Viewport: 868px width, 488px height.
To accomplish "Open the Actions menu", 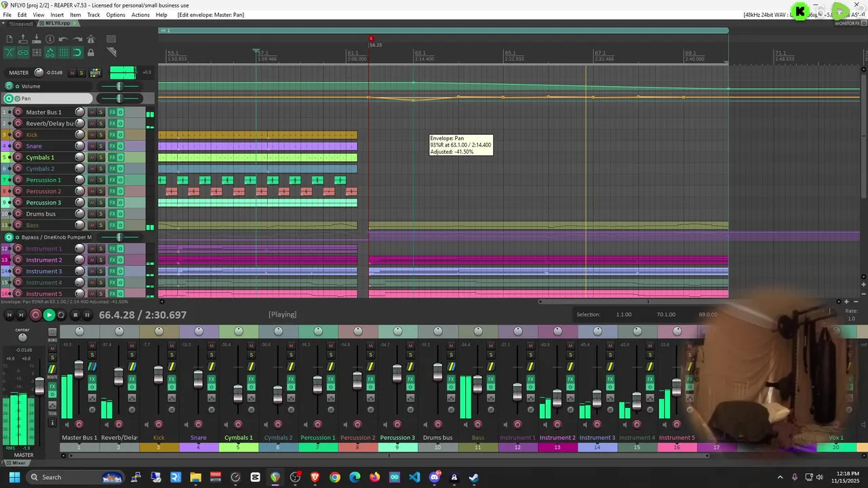I will pos(140,14).
